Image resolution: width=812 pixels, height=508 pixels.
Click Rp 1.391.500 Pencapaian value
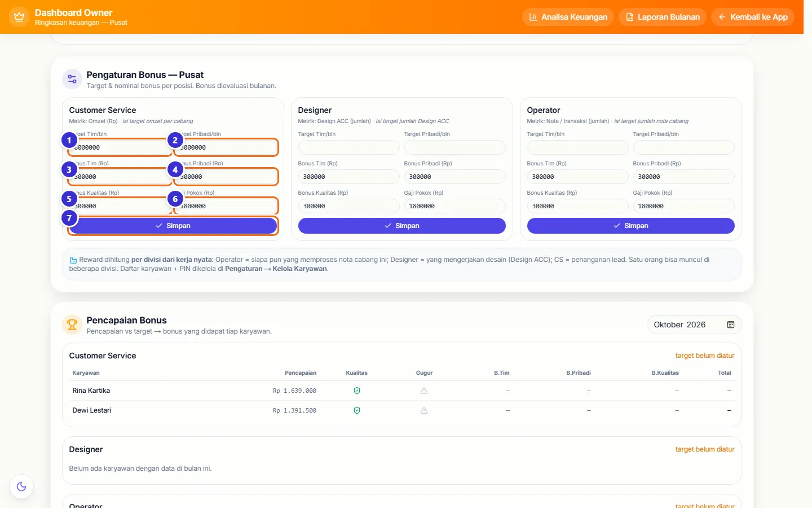[x=294, y=410]
